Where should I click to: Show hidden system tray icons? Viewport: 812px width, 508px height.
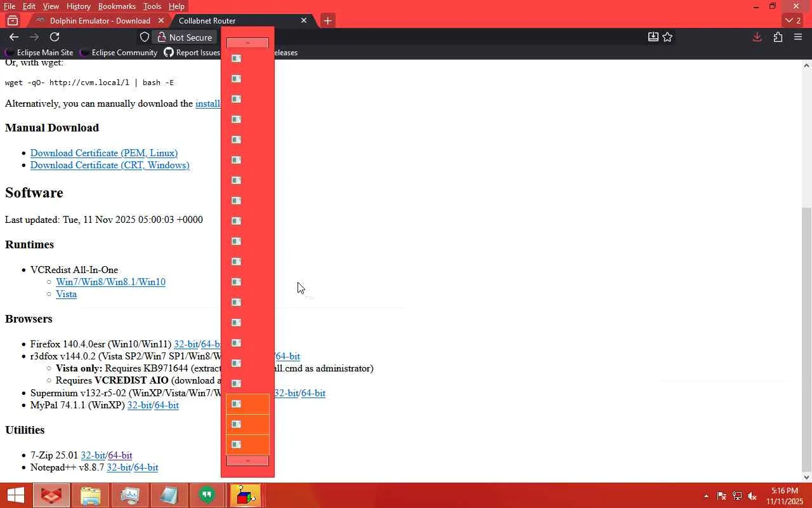click(x=706, y=496)
